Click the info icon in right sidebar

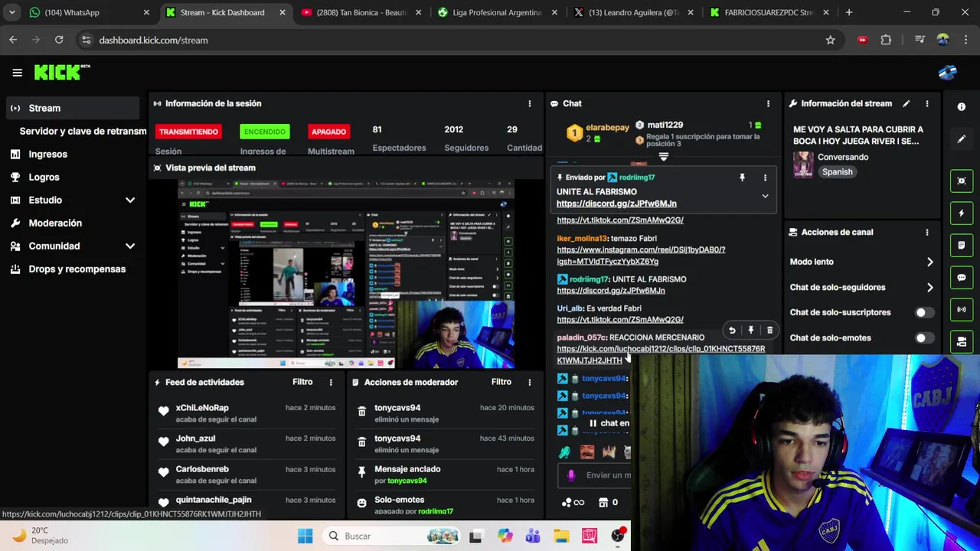pos(962,107)
